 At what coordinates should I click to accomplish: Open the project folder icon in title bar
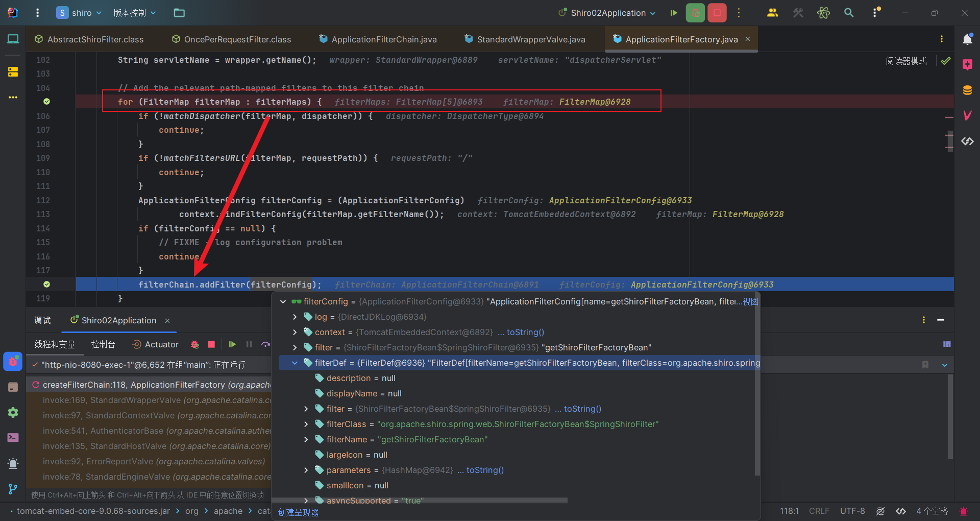179,13
